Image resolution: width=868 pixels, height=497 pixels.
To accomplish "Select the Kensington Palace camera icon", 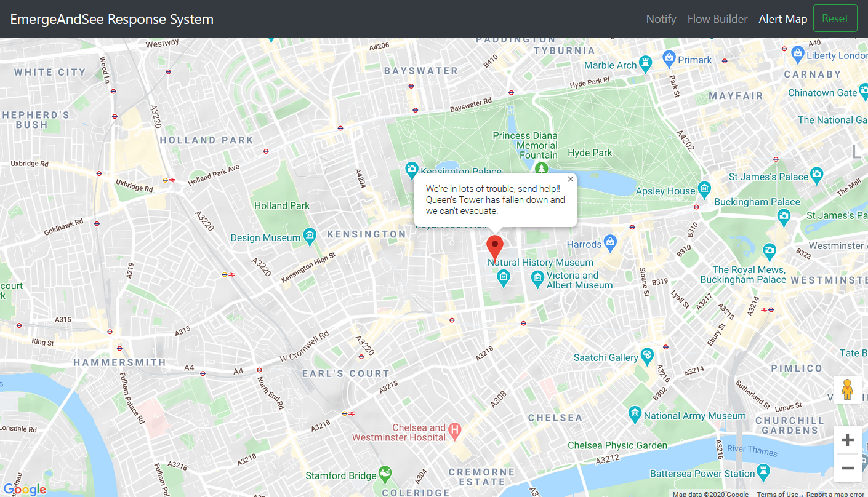I will click(x=411, y=169).
